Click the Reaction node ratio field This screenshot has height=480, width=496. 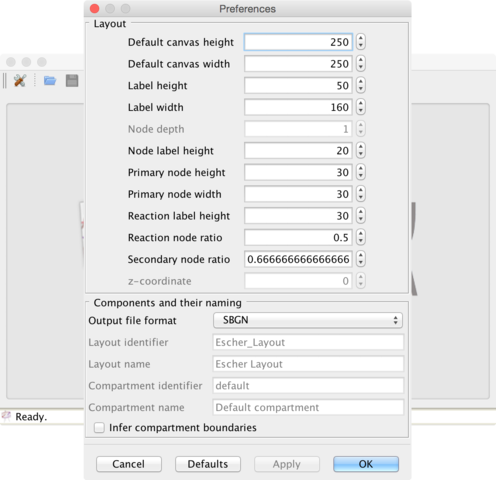click(x=298, y=237)
